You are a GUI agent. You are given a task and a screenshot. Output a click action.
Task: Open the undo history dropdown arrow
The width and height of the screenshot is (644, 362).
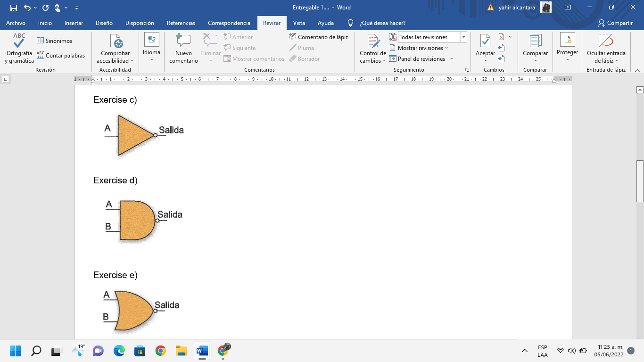[x=35, y=8]
